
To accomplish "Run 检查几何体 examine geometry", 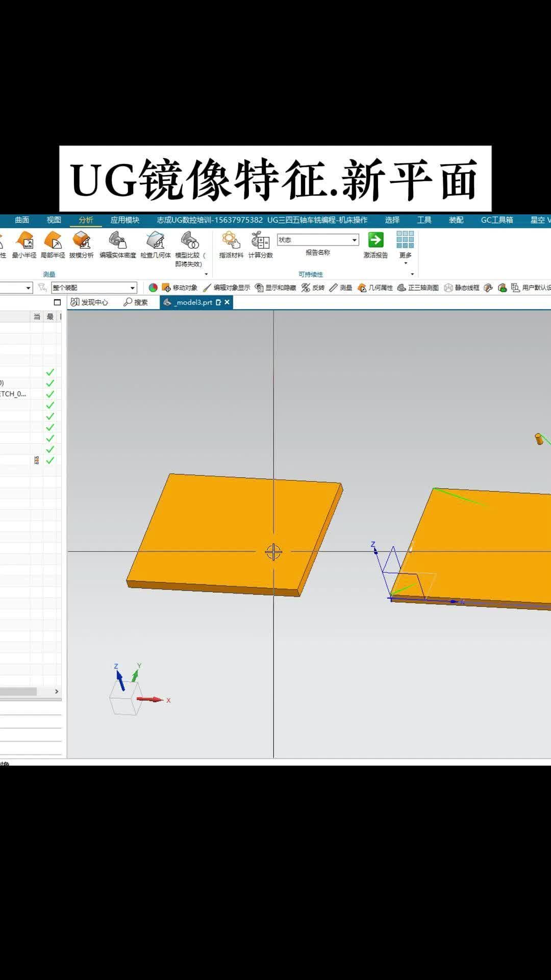I will click(x=156, y=245).
